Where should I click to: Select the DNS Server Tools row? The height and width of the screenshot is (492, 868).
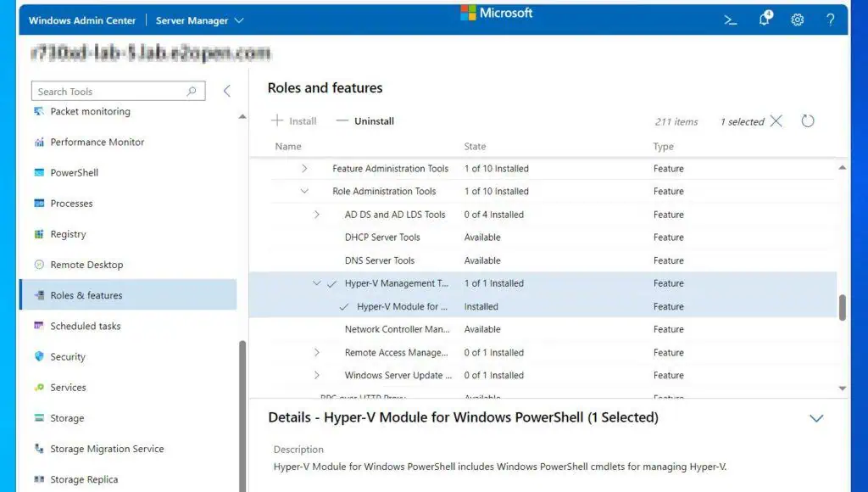(542, 260)
